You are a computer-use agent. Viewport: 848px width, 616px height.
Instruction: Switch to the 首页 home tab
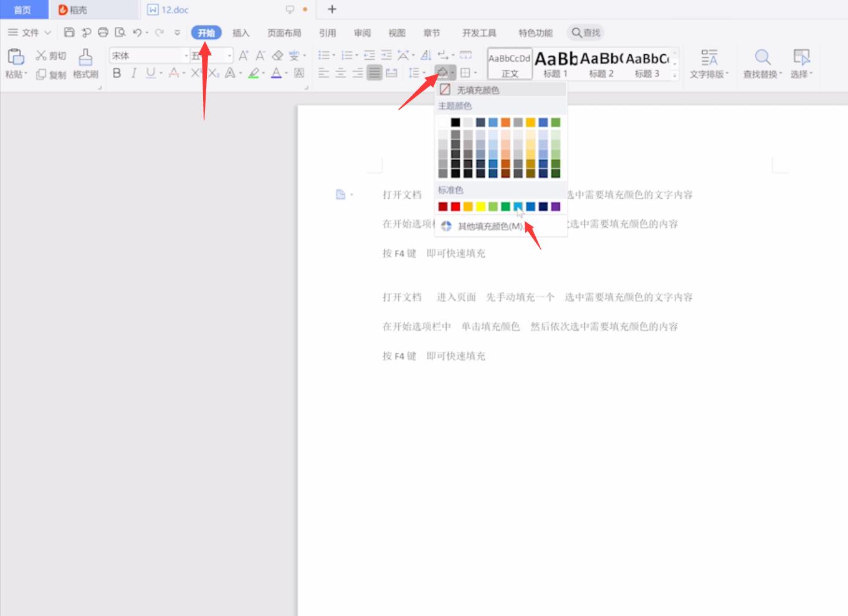(x=23, y=9)
